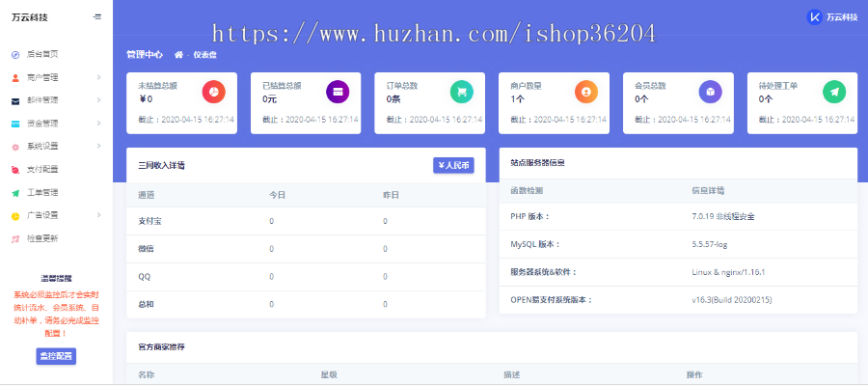The width and height of the screenshot is (868, 386).
Task: Click the 未结算总额 ￥0 value
Action: pyautogui.click(x=145, y=99)
